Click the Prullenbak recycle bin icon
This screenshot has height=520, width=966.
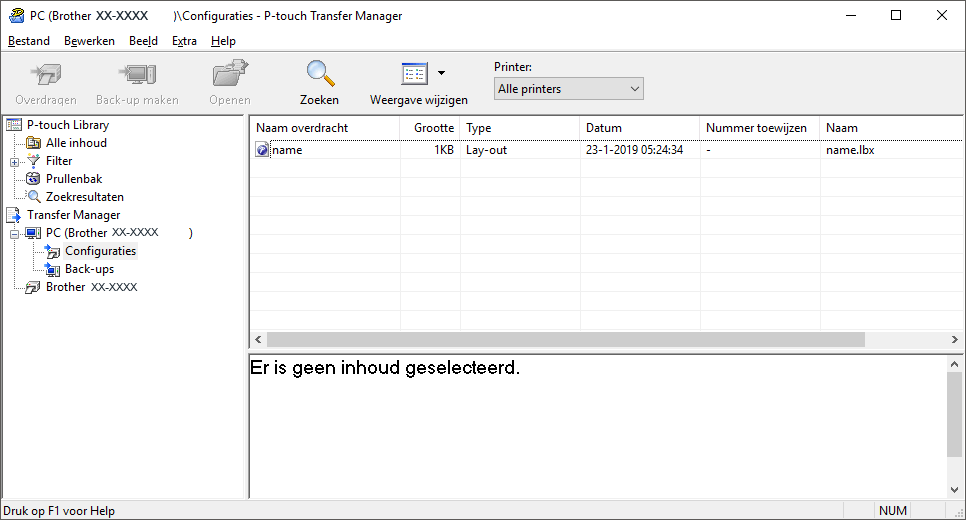click(33, 179)
